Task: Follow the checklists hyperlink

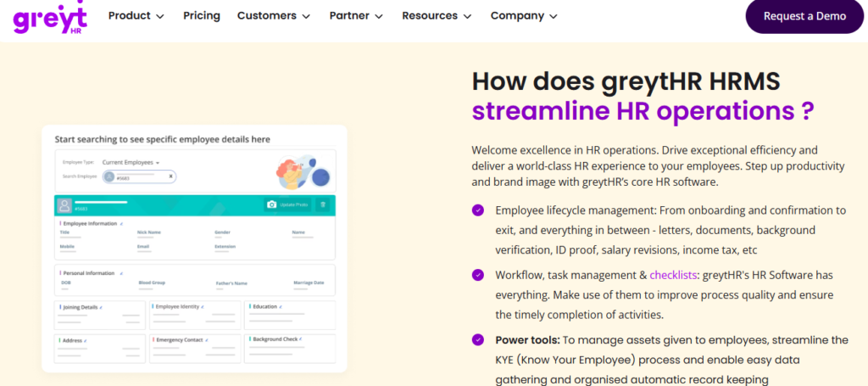Action: (673, 275)
